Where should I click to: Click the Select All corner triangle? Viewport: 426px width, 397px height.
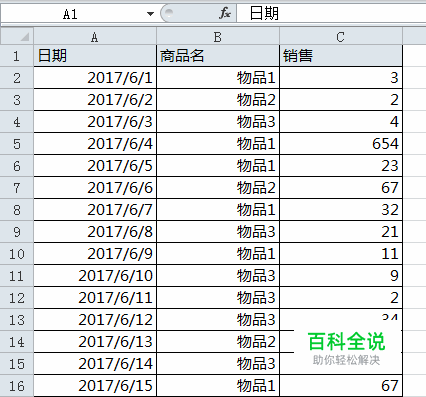coord(17,36)
